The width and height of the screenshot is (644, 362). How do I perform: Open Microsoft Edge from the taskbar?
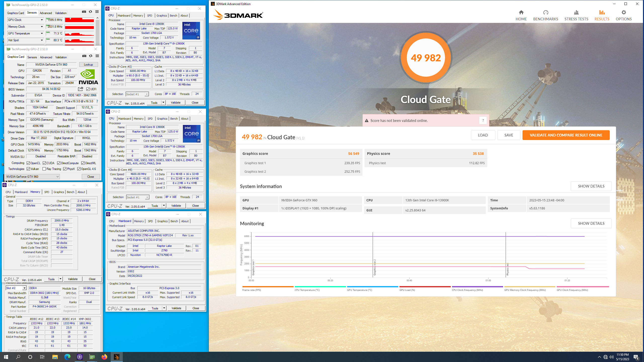pos(67,357)
